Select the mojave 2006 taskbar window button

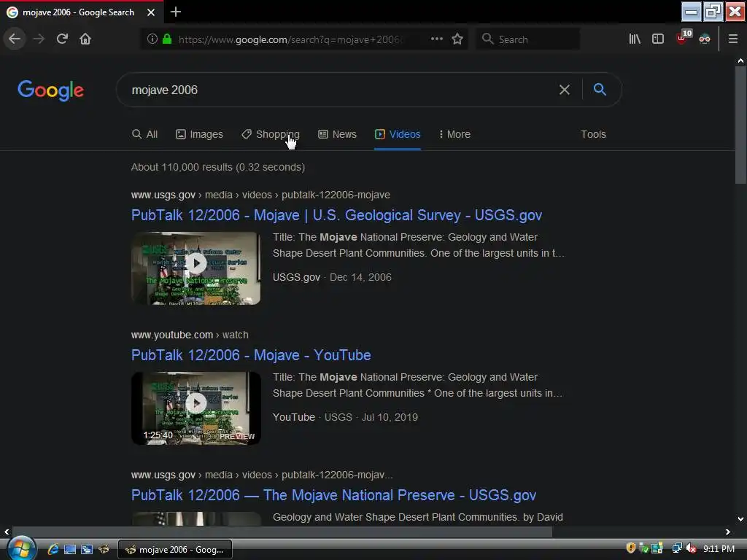175,550
